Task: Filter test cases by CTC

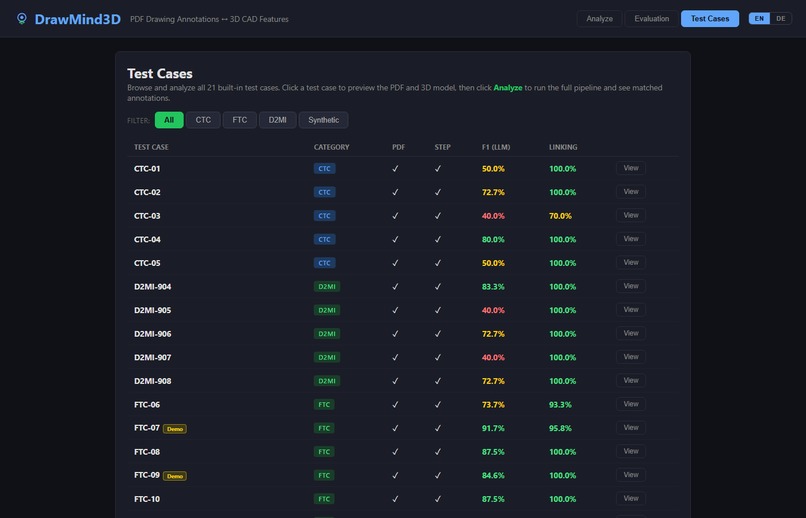Action: (203, 120)
